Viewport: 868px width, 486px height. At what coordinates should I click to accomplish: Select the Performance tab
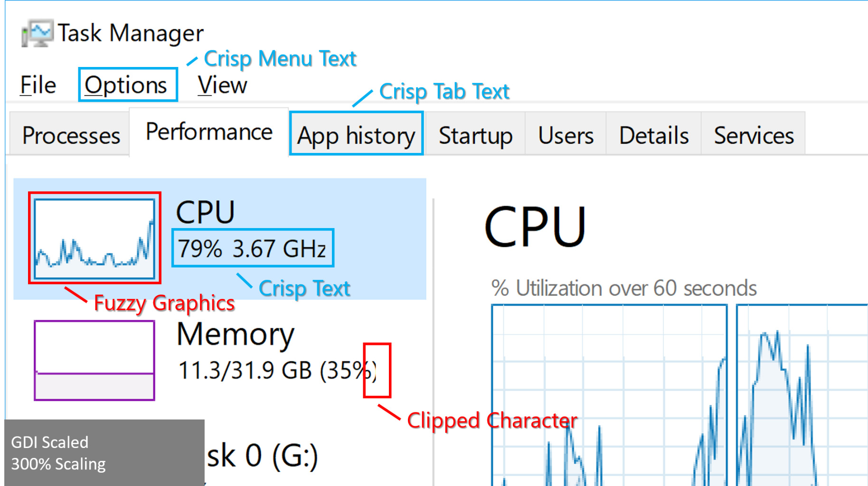(209, 132)
